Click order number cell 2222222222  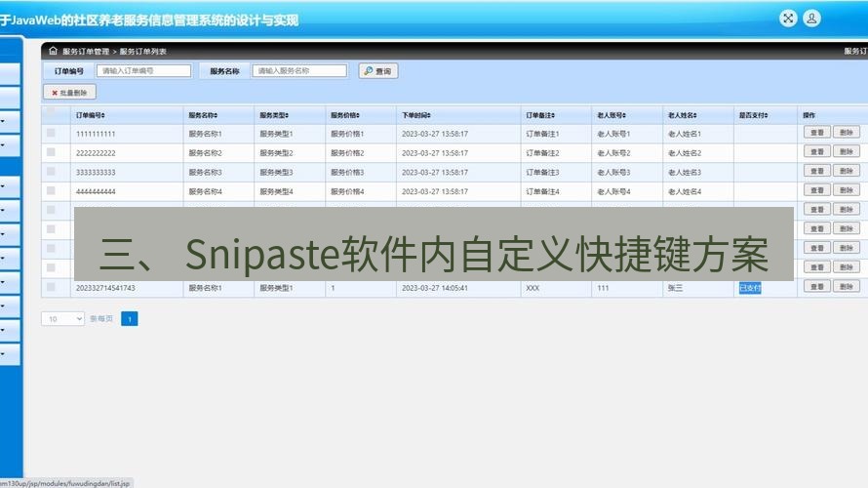pos(96,153)
